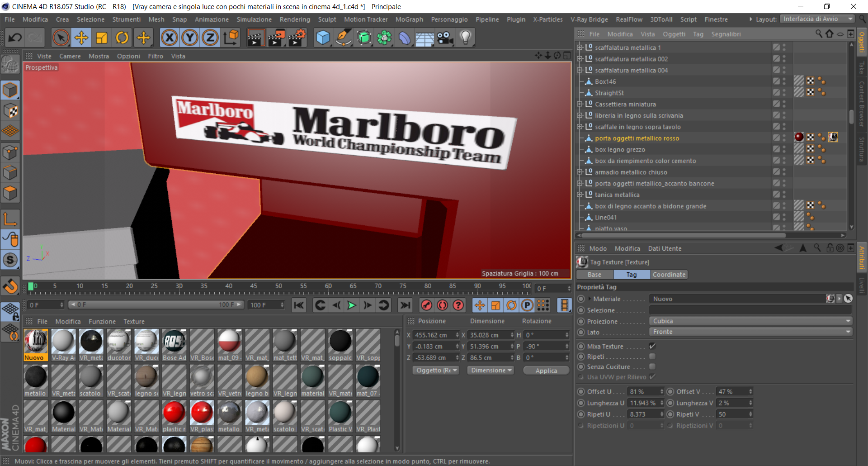Activate the Rotate tool

pyautogui.click(x=122, y=38)
